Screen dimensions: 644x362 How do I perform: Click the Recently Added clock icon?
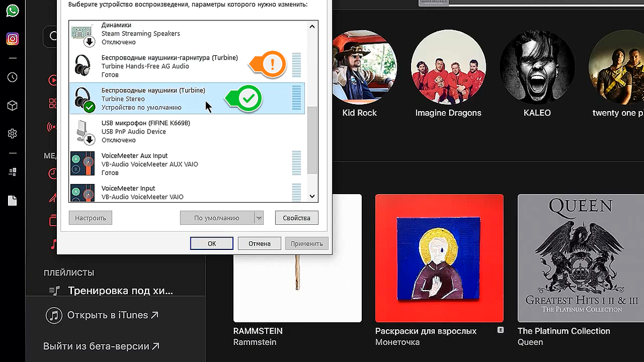click(53, 174)
